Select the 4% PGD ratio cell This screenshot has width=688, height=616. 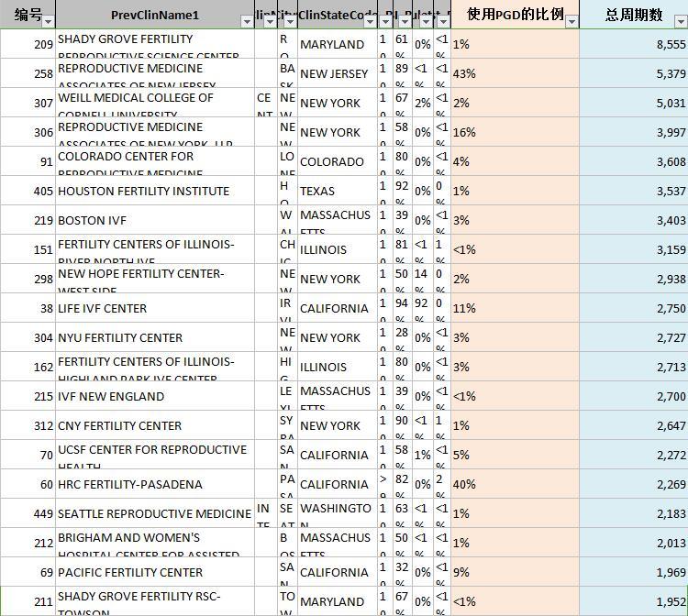[516, 161]
